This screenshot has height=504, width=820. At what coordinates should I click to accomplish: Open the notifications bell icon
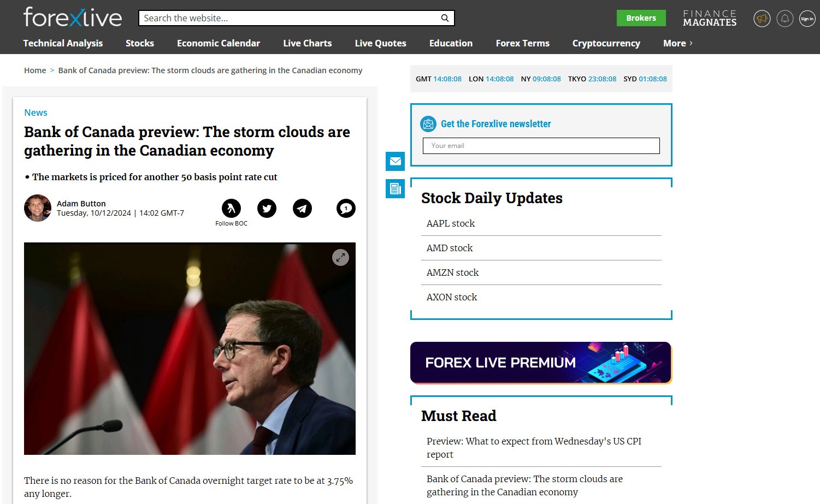coord(784,19)
